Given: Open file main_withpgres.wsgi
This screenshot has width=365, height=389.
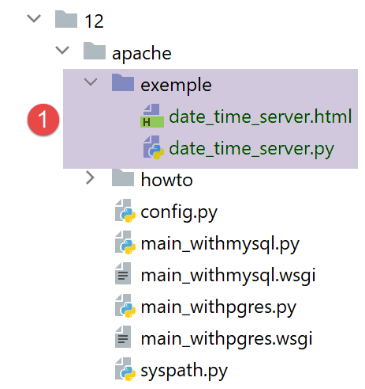Looking at the screenshot, I should 227,339.
